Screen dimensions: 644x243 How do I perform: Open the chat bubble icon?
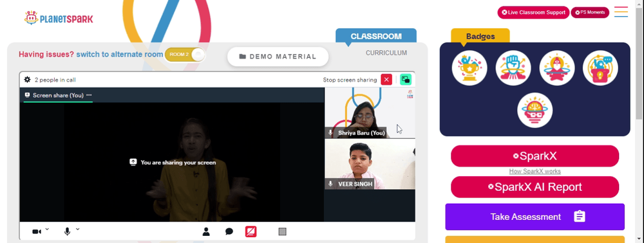click(x=229, y=232)
